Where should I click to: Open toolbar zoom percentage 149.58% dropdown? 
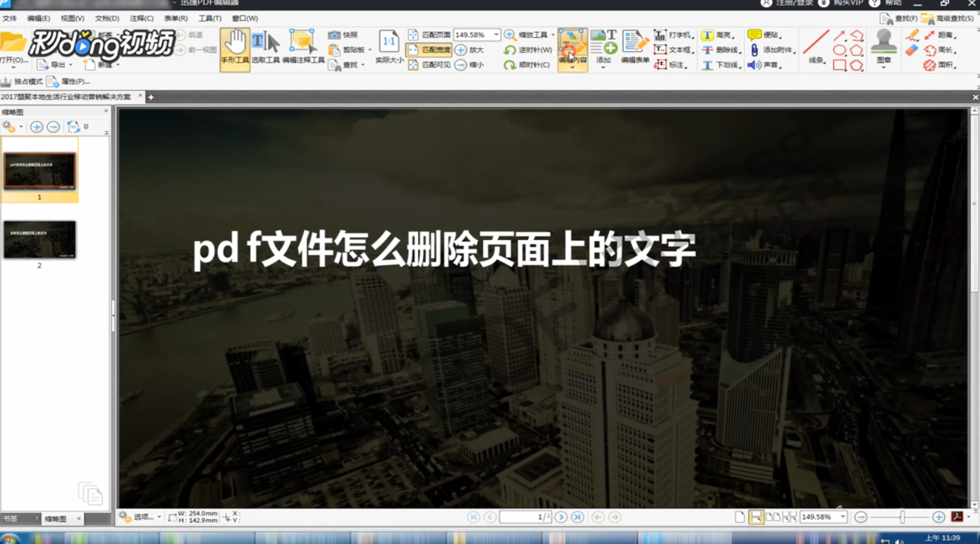pos(496,35)
